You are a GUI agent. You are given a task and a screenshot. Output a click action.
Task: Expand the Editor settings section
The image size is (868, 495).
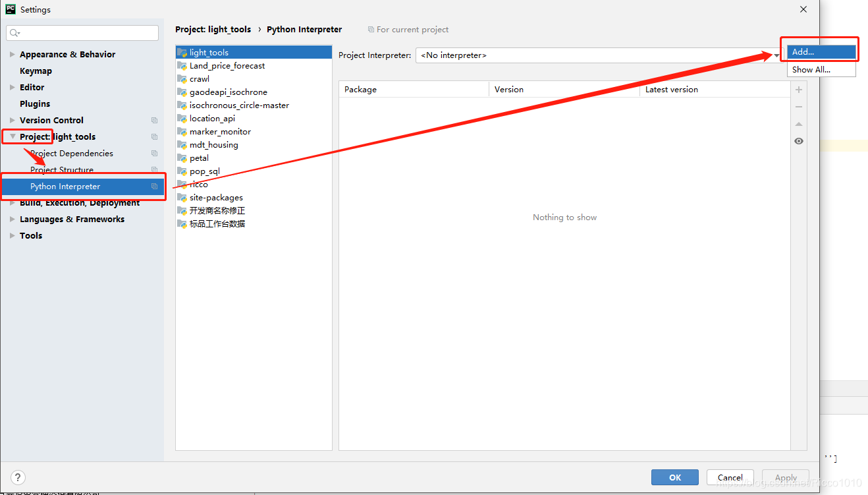13,88
